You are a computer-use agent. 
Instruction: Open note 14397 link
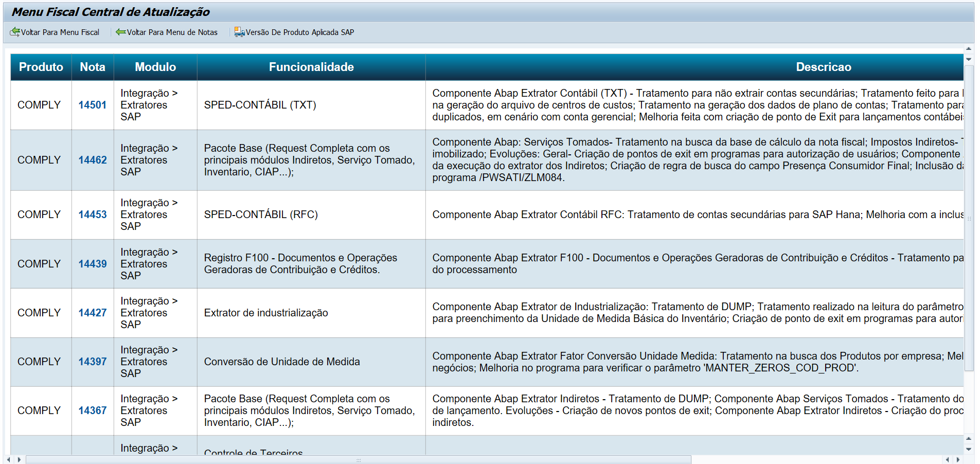(93, 362)
